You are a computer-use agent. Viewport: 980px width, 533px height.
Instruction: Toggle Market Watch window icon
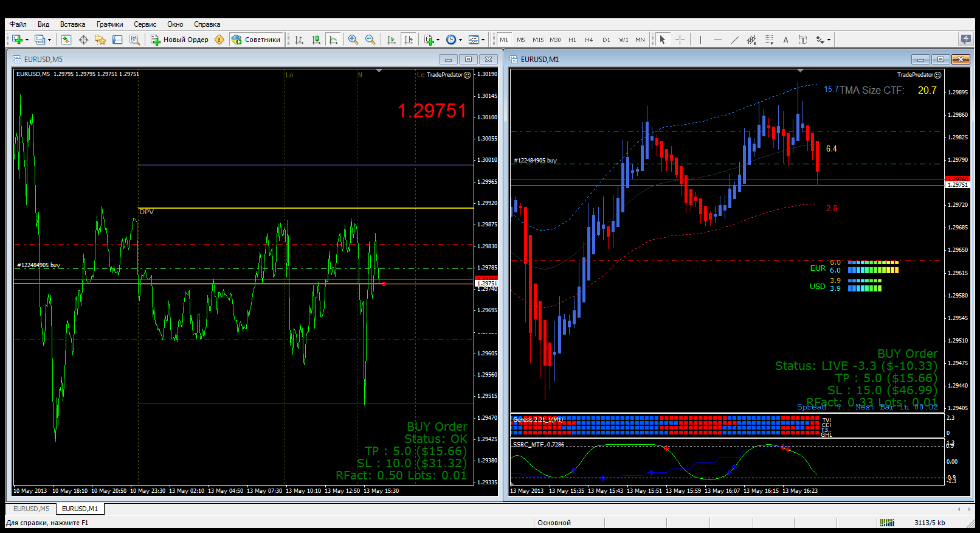[66, 40]
